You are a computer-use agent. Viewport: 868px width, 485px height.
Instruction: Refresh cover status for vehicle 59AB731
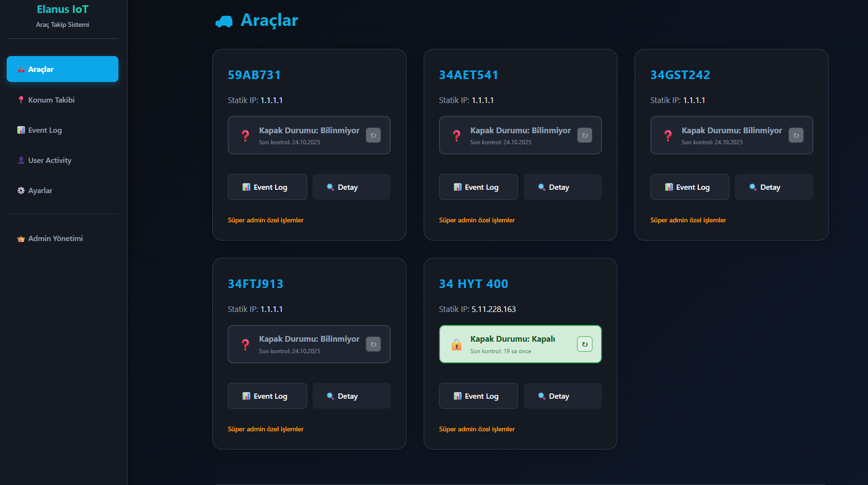[x=373, y=135]
